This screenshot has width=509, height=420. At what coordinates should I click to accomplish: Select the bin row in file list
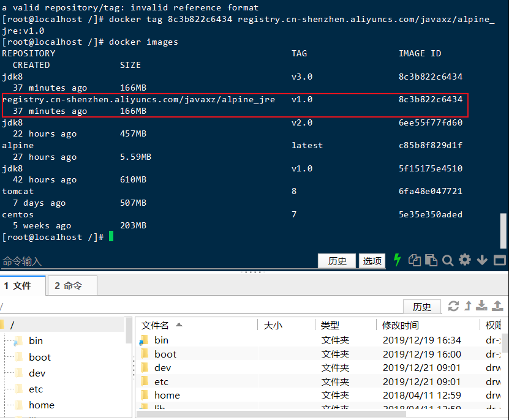click(319, 340)
